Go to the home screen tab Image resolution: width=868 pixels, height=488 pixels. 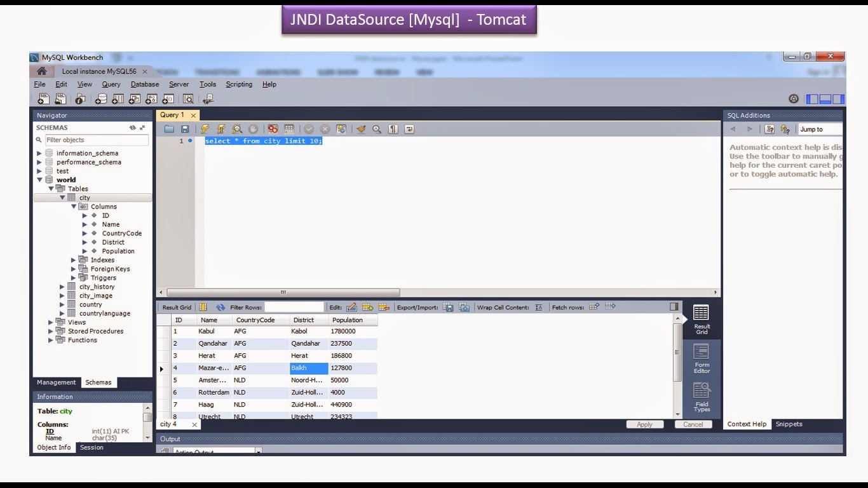(x=41, y=71)
